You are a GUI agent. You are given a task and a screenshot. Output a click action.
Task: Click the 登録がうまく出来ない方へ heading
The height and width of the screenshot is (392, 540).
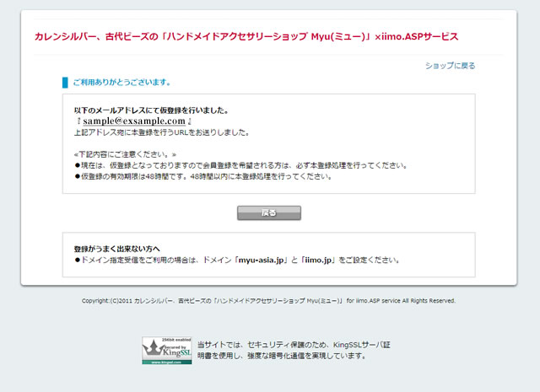pos(117,249)
